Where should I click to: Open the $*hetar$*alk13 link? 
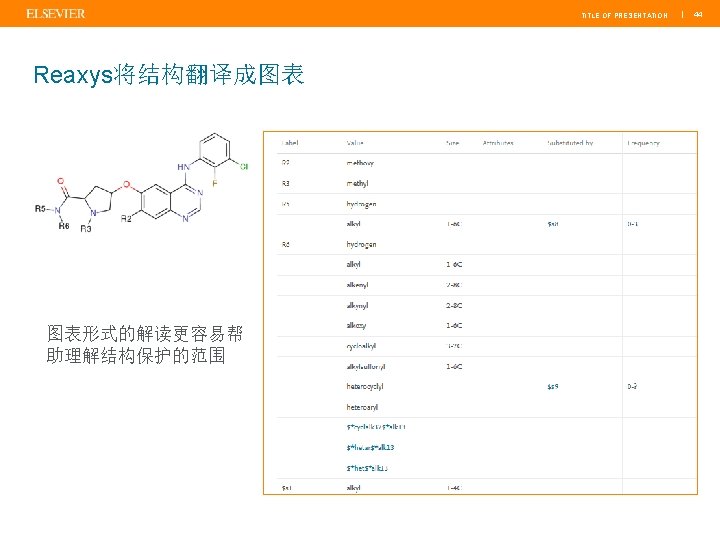pyautogui.click(x=371, y=447)
